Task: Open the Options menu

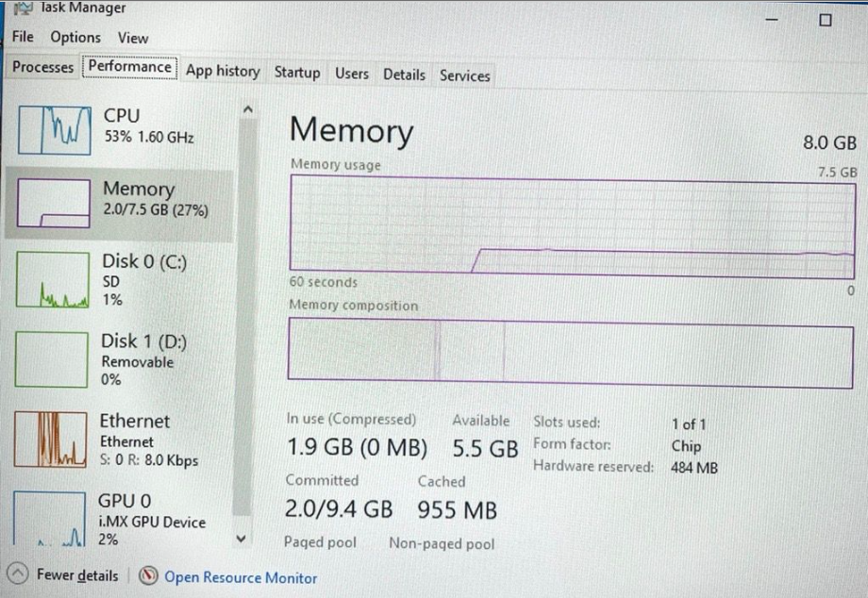Action: click(x=75, y=37)
